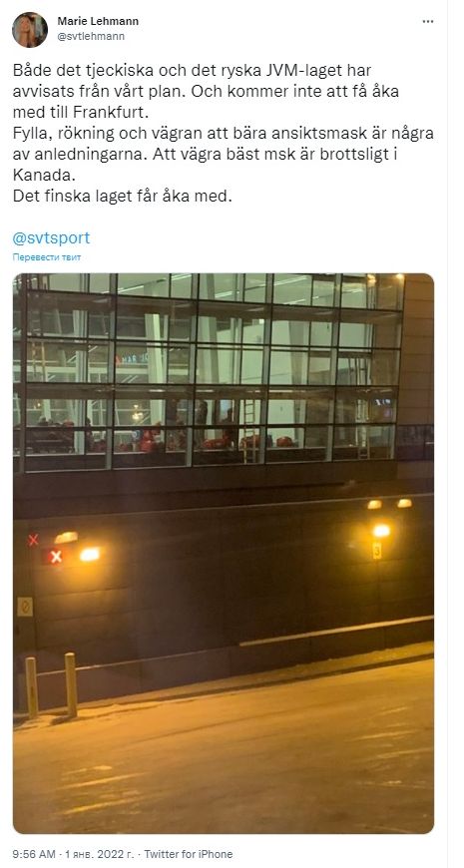Click the snowy road area of the photo
This screenshot has height=868, width=464.
(224, 758)
